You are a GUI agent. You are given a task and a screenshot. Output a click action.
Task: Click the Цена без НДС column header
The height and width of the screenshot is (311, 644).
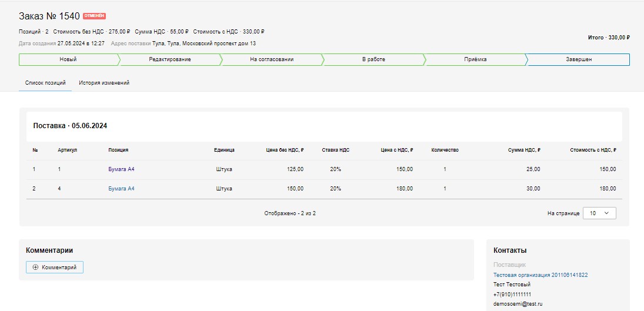coord(285,150)
